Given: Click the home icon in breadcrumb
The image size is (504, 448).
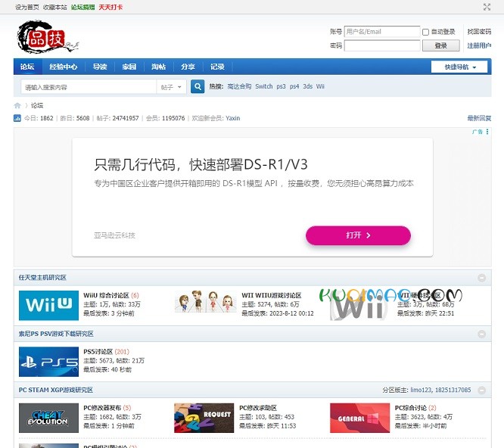Looking at the screenshot, I should click(x=17, y=105).
